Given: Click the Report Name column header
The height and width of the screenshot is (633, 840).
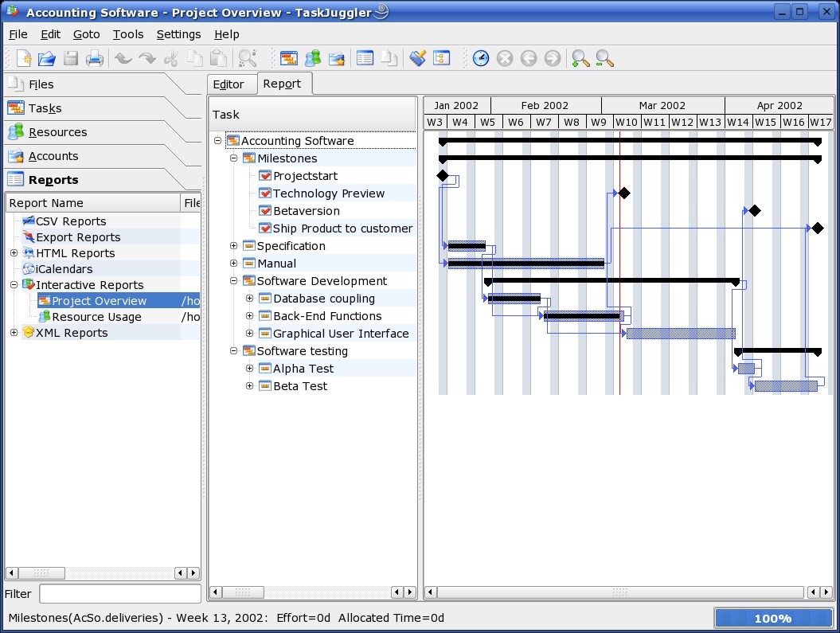Looking at the screenshot, I should pyautogui.click(x=93, y=203).
